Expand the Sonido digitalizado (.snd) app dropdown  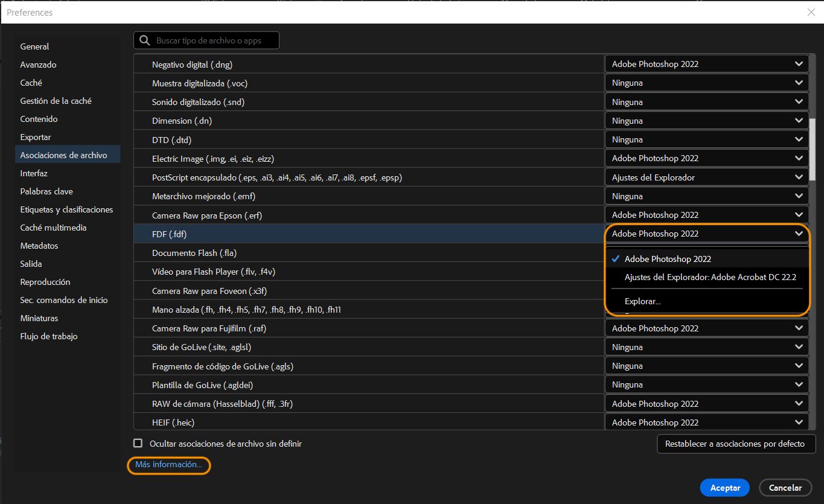706,102
